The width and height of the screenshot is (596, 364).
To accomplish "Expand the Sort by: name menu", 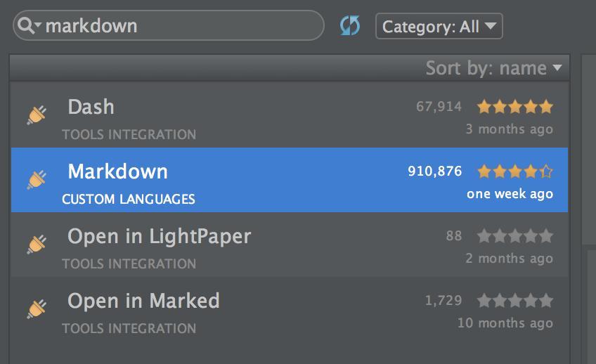I will click(x=493, y=68).
